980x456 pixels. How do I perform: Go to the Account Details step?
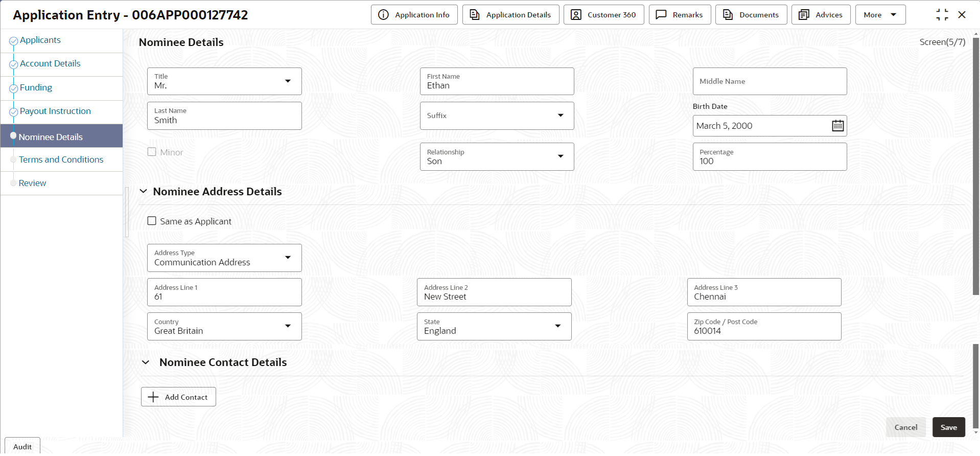tap(50, 63)
